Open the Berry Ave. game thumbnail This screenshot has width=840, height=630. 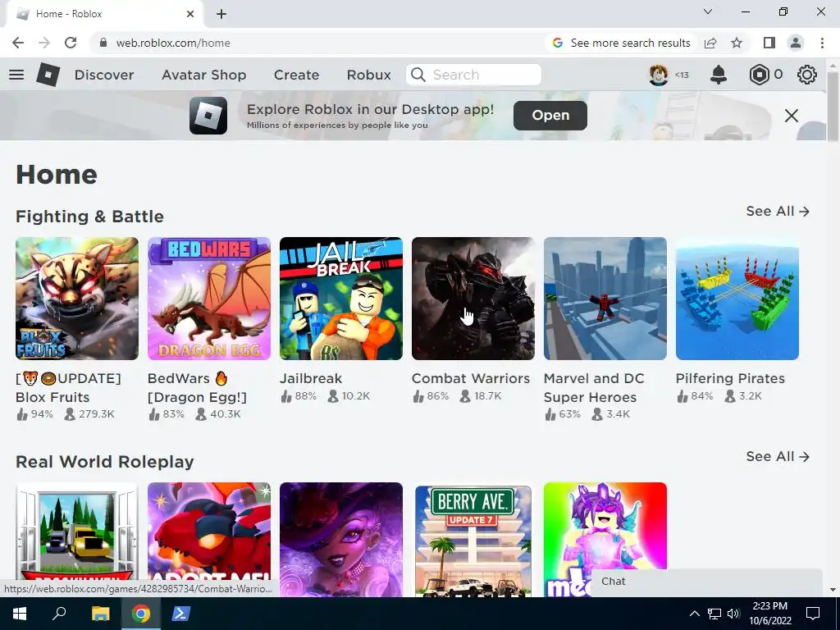[x=473, y=540]
